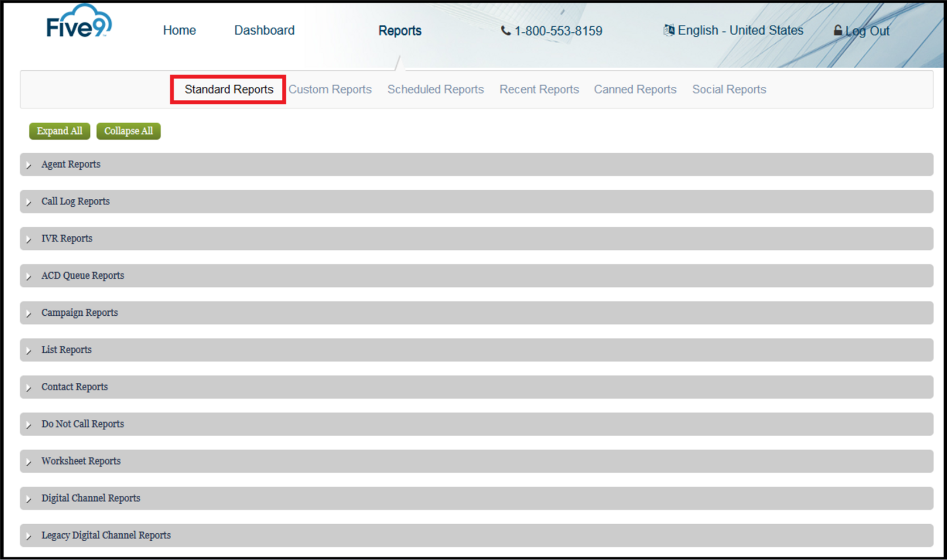Image resolution: width=947 pixels, height=560 pixels.
Task: Switch to the Scheduled Reports tab
Action: [x=435, y=89]
